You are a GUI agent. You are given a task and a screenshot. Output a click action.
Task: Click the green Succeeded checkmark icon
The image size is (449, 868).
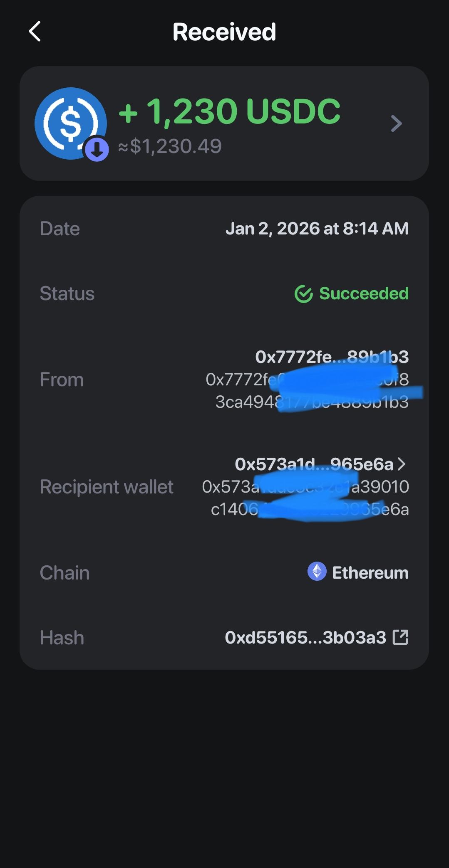click(x=303, y=294)
